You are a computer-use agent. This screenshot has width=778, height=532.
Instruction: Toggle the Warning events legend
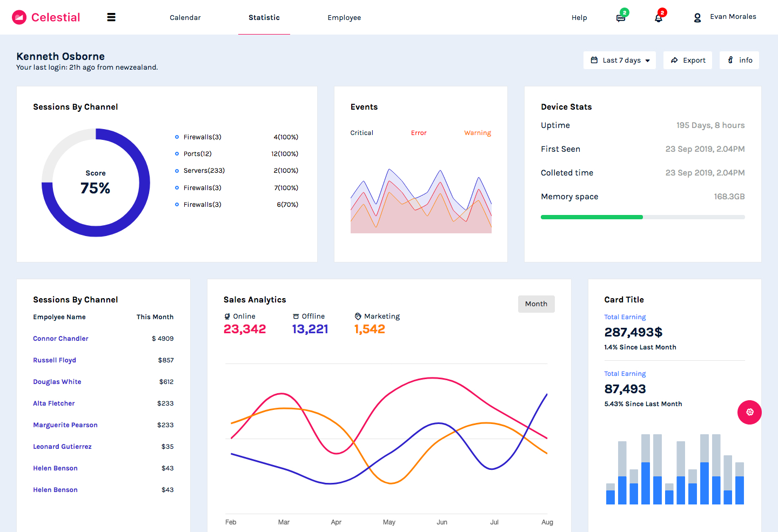tap(477, 133)
